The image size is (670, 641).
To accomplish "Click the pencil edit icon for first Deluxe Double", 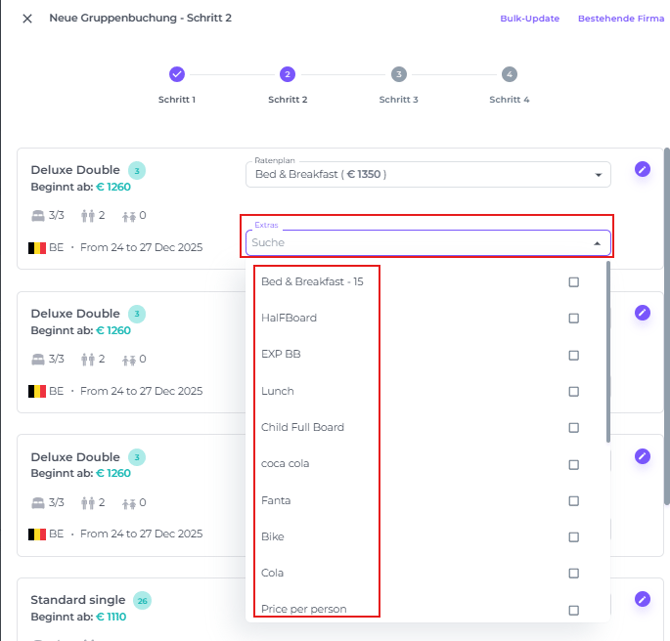I will (642, 169).
